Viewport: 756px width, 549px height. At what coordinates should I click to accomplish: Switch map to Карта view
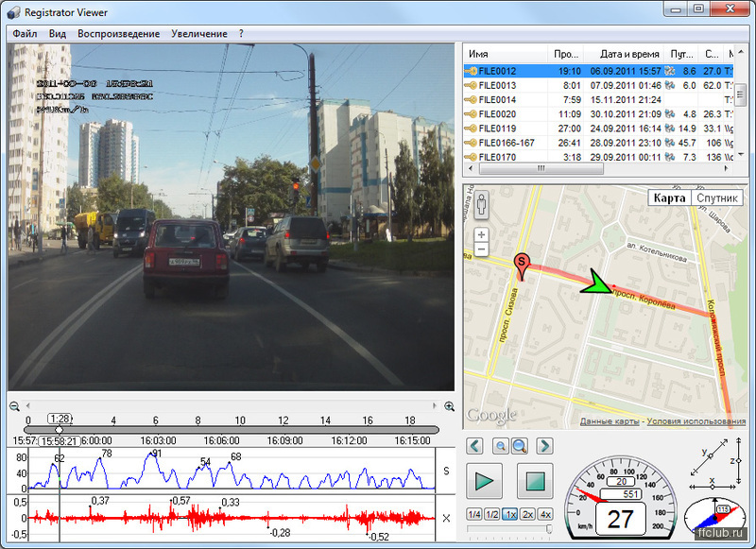(x=669, y=198)
